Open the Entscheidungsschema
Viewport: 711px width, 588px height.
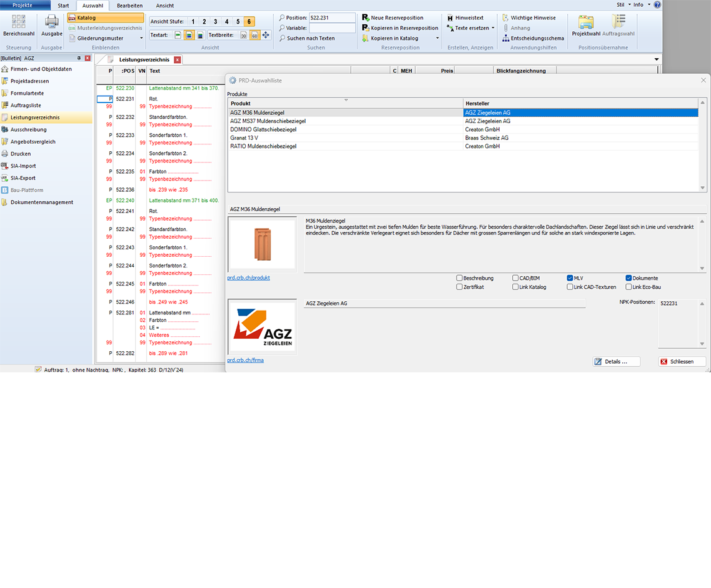click(x=533, y=38)
